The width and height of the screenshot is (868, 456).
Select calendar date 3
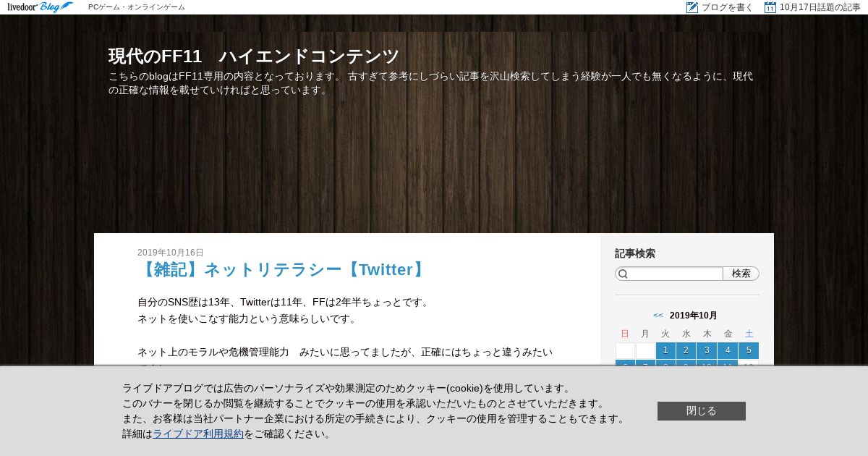pos(707,350)
